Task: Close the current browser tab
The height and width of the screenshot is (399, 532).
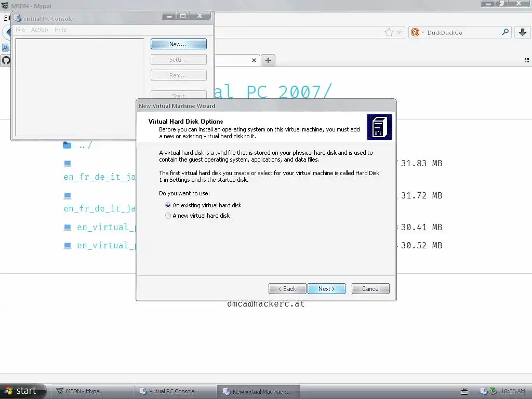Action: pyautogui.click(x=254, y=60)
